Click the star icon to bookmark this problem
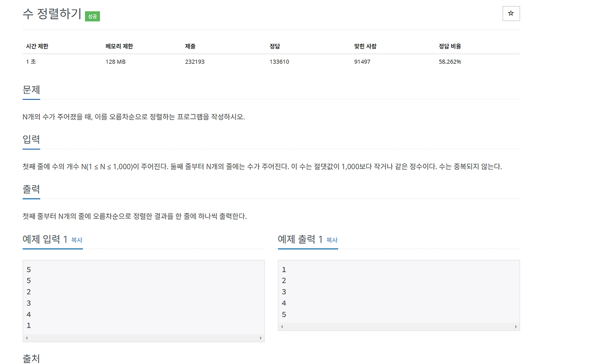This screenshot has height=364, width=599. click(x=511, y=14)
